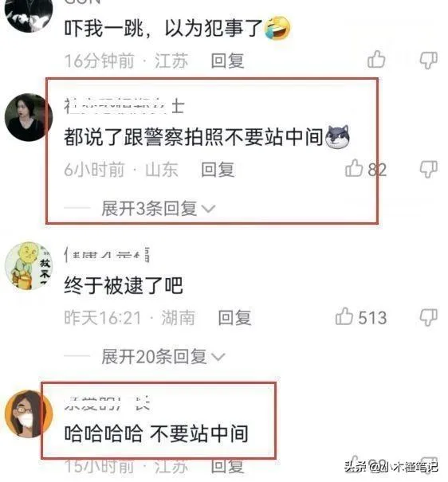Dislike the 跟警察拍照不要站中间 comment
Viewport: 448px width, 482px height.
(428, 169)
